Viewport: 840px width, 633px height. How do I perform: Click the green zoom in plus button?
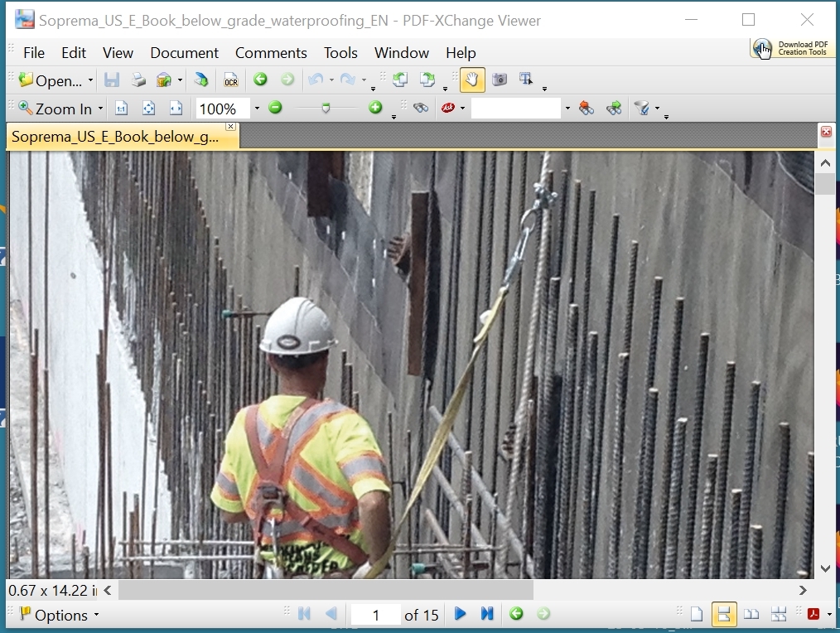coord(375,108)
